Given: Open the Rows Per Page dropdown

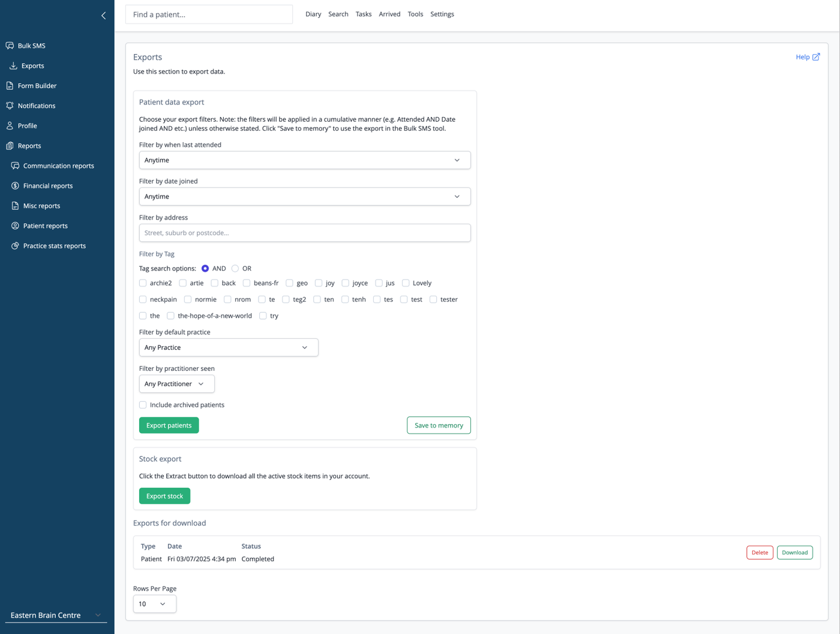Looking at the screenshot, I should click(x=155, y=604).
